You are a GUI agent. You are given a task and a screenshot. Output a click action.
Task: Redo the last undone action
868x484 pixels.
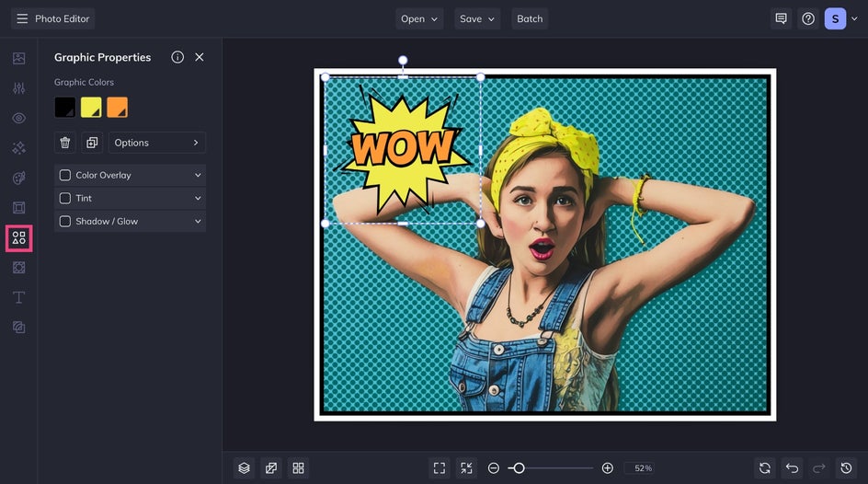(x=819, y=468)
